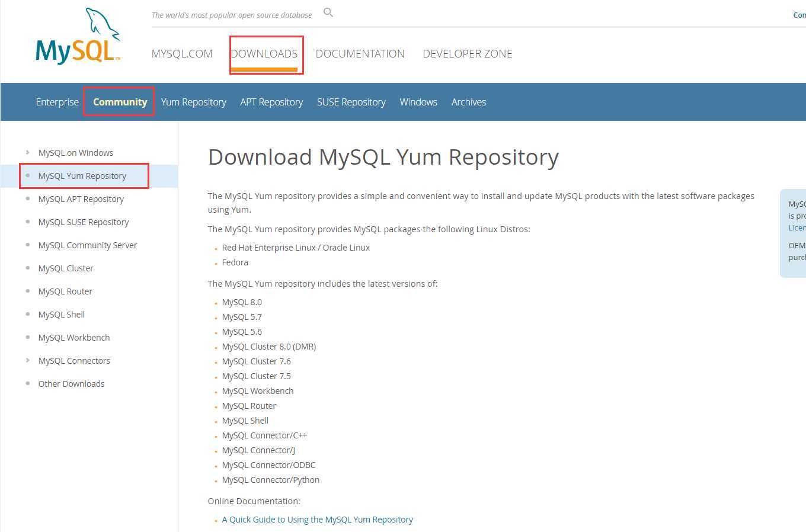Viewport: 806px width, 532px height.
Task: Click the tagline about open source database
Action: point(232,15)
